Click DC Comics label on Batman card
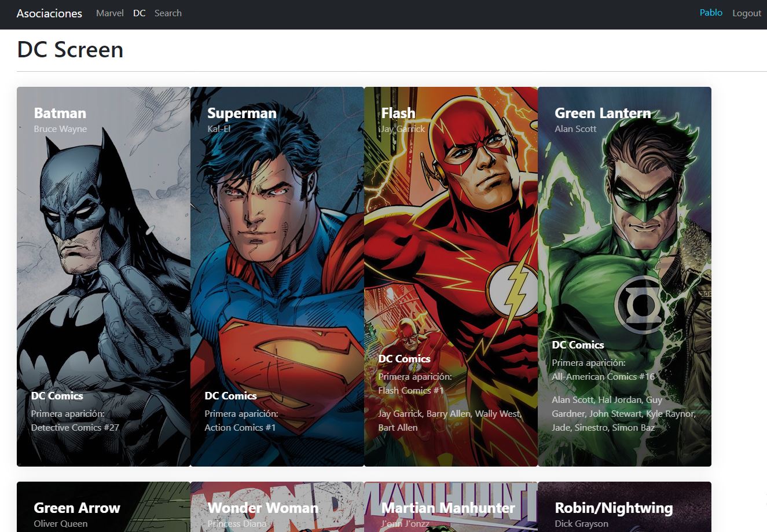This screenshot has width=767, height=532. coord(57,396)
